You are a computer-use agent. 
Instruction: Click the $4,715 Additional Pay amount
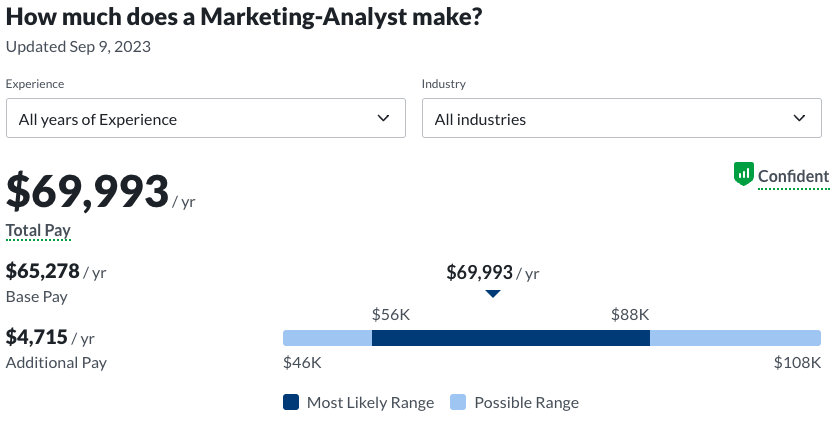36,338
